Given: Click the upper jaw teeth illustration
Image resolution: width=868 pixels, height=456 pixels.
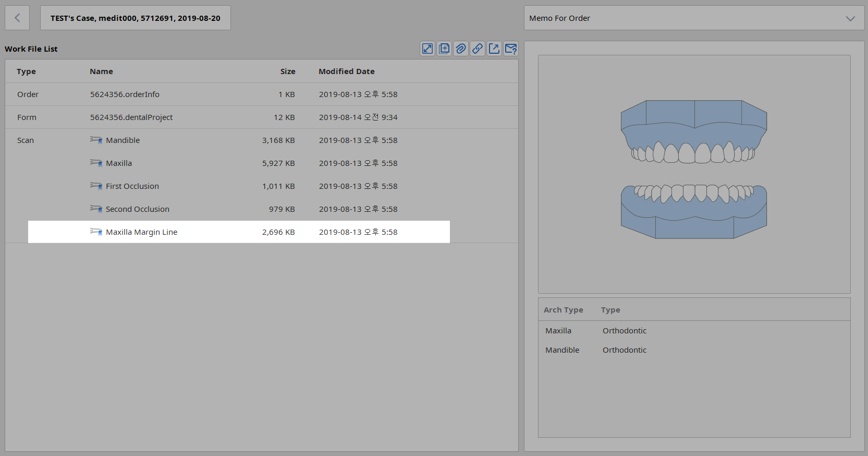Looking at the screenshot, I should [x=694, y=131].
